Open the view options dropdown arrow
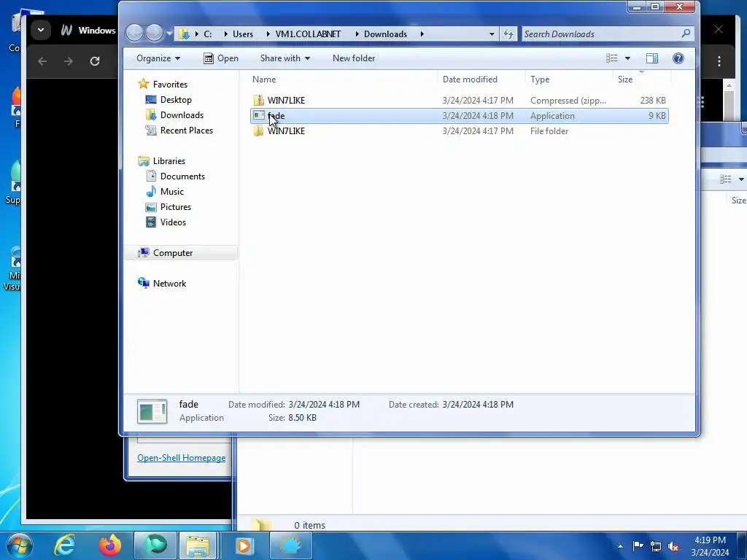This screenshot has height=560, width=747. tap(627, 58)
